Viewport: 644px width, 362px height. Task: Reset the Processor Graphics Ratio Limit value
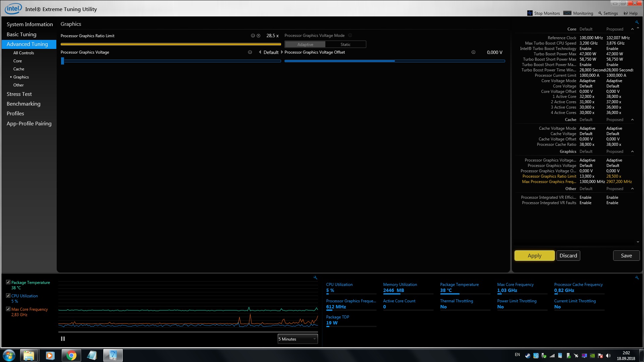259,36
